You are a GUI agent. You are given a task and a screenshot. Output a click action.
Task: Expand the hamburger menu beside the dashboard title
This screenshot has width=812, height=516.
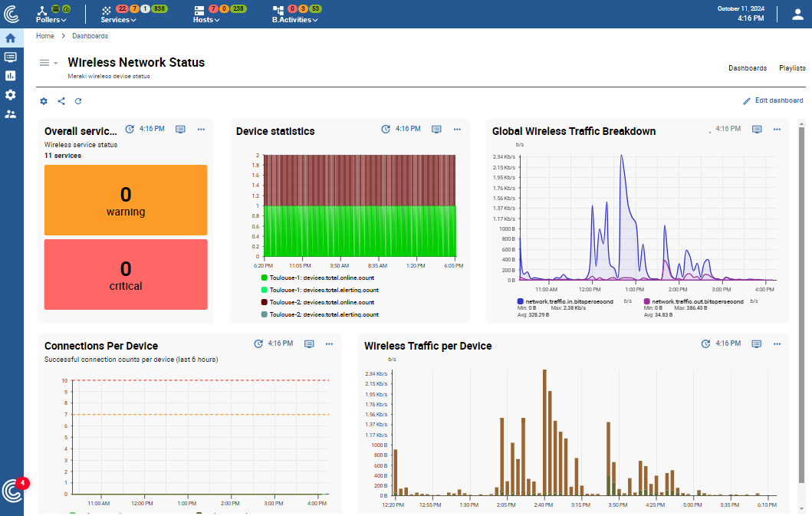tap(46, 62)
